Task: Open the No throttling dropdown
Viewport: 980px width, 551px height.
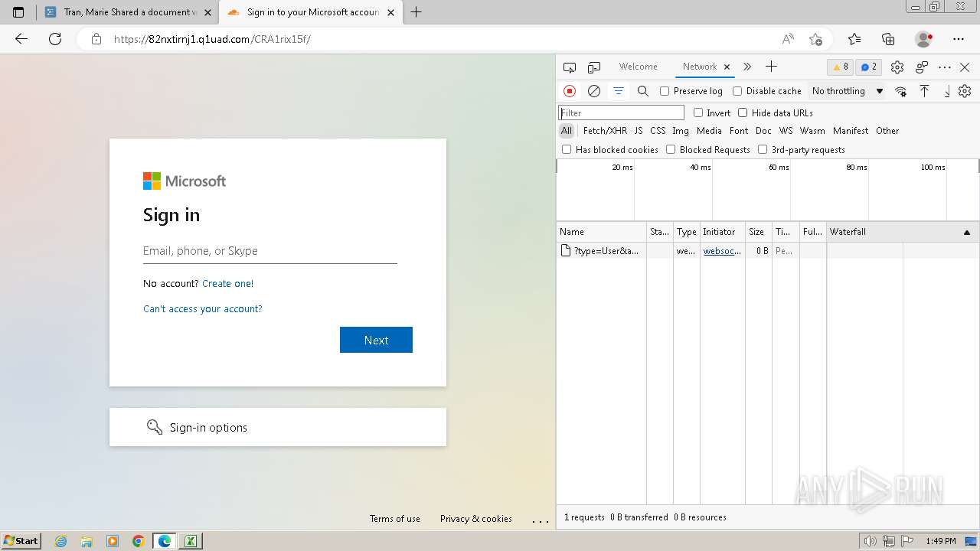Action: tap(848, 91)
